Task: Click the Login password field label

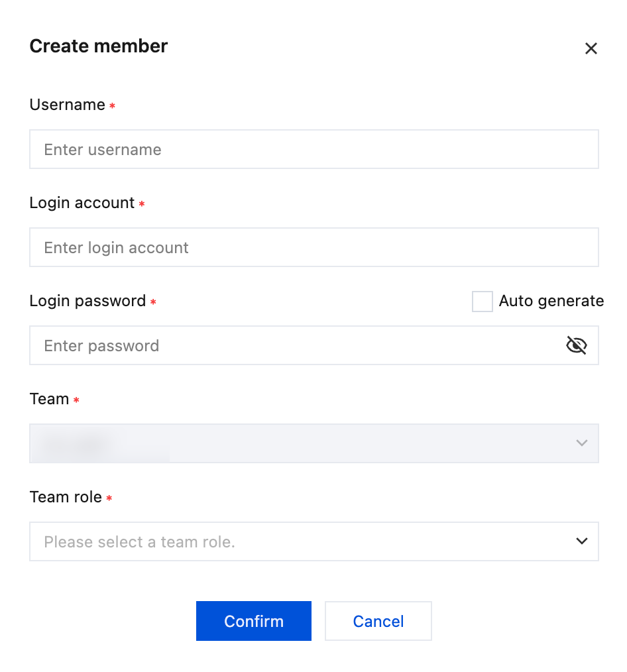Action: tap(87, 301)
